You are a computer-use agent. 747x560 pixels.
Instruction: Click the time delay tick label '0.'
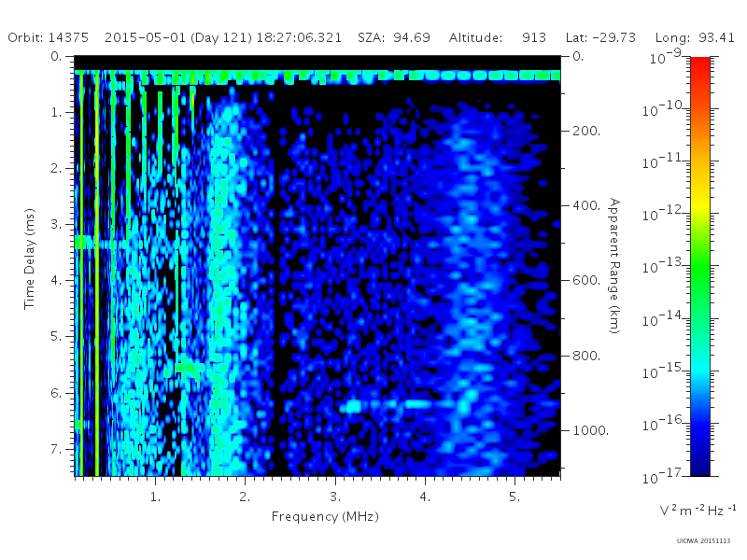click(x=56, y=56)
